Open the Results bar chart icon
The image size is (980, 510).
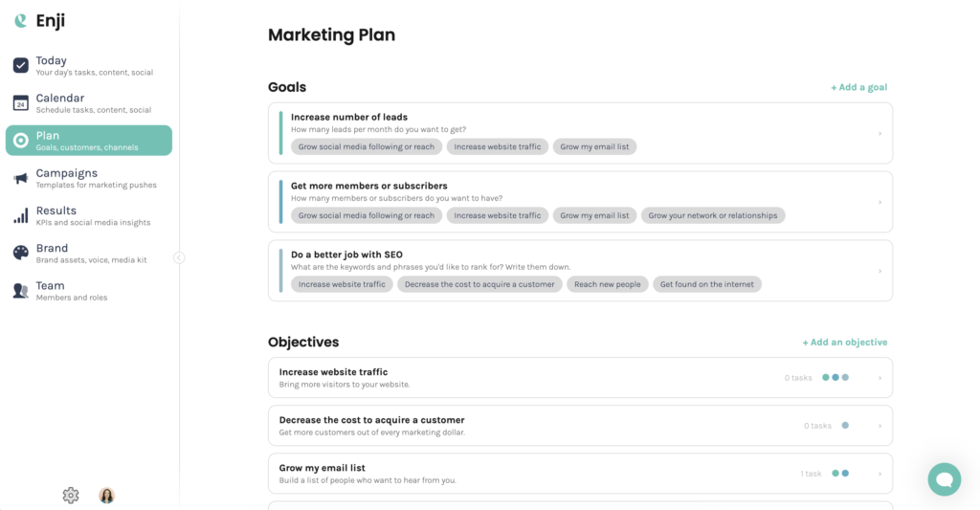pos(21,216)
